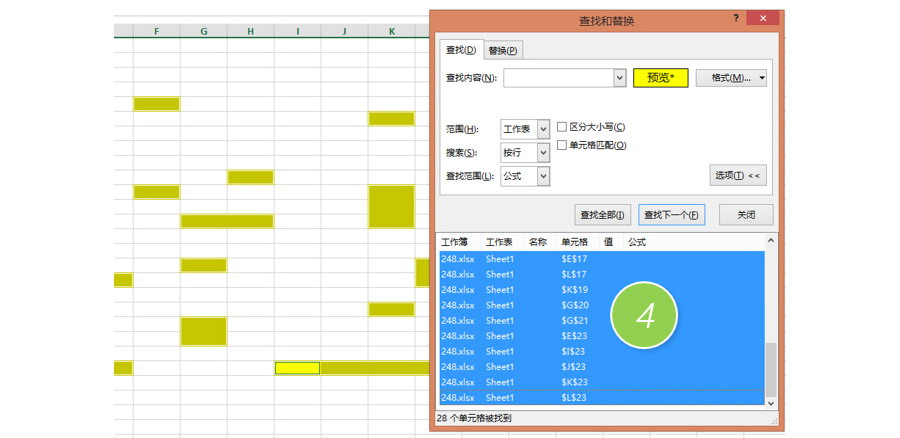Image resolution: width=900 pixels, height=438 pixels.
Task: Select the result row $L$17
Action: (x=602, y=274)
